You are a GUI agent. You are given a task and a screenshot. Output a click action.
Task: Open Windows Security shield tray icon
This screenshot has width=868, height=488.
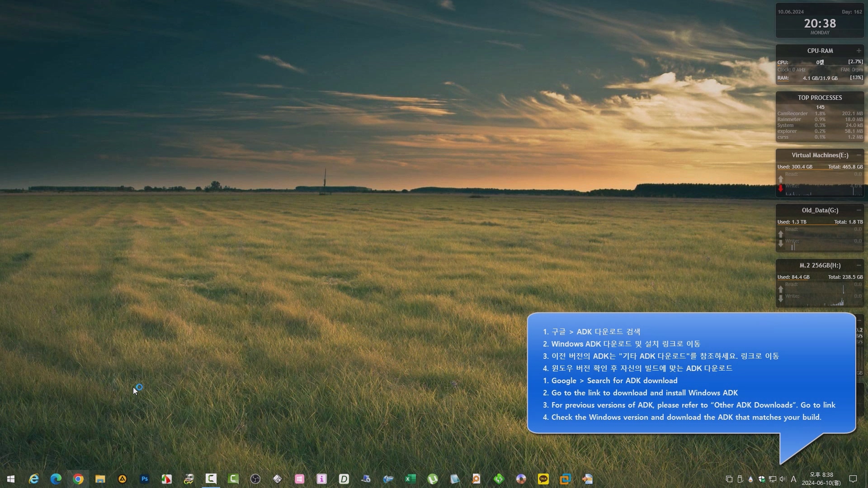pyautogui.click(x=762, y=479)
